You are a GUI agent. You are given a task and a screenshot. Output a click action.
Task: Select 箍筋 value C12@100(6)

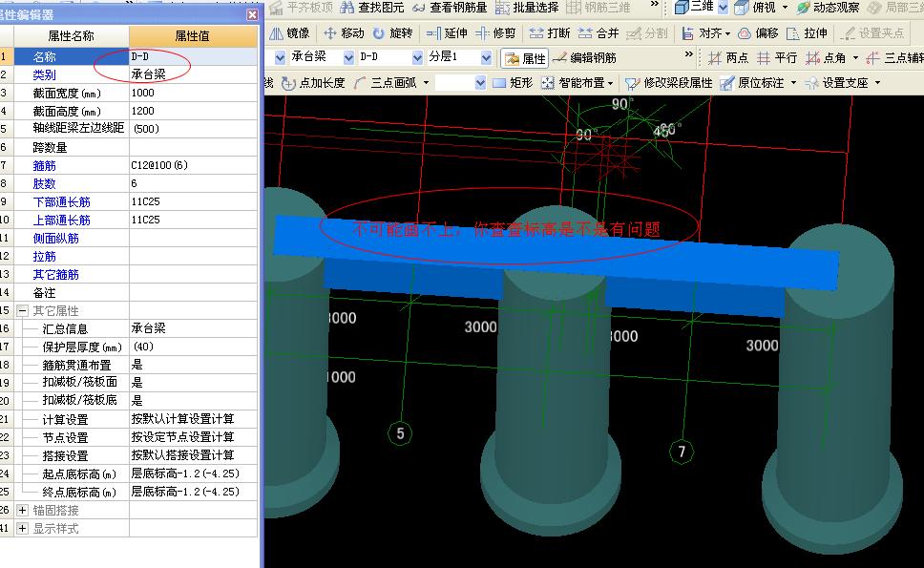pyautogui.click(x=193, y=165)
